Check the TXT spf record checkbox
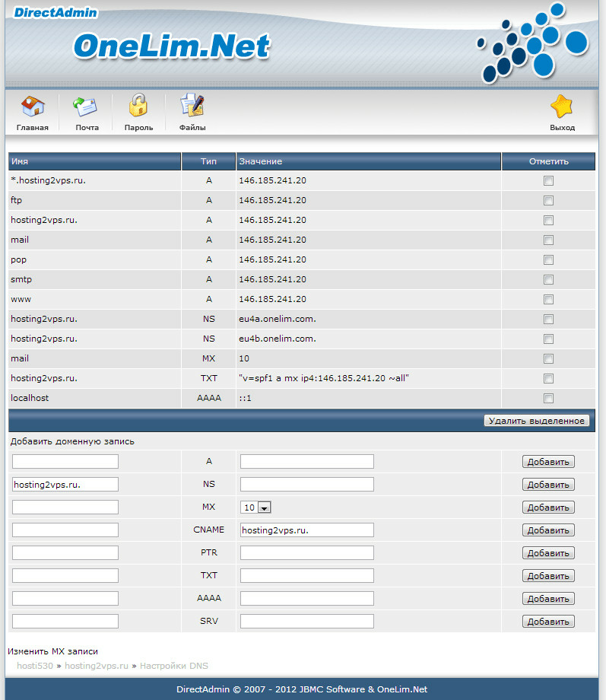This screenshot has height=700, width=606. [x=548, y=379]
